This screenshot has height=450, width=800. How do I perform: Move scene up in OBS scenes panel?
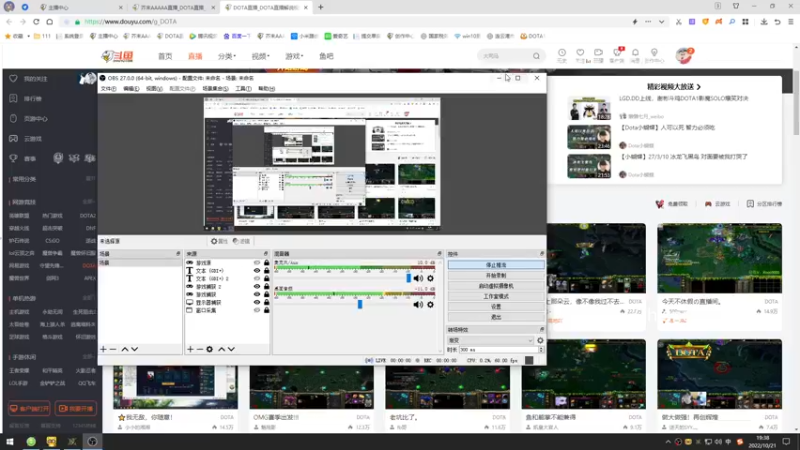tap(124, 349)
